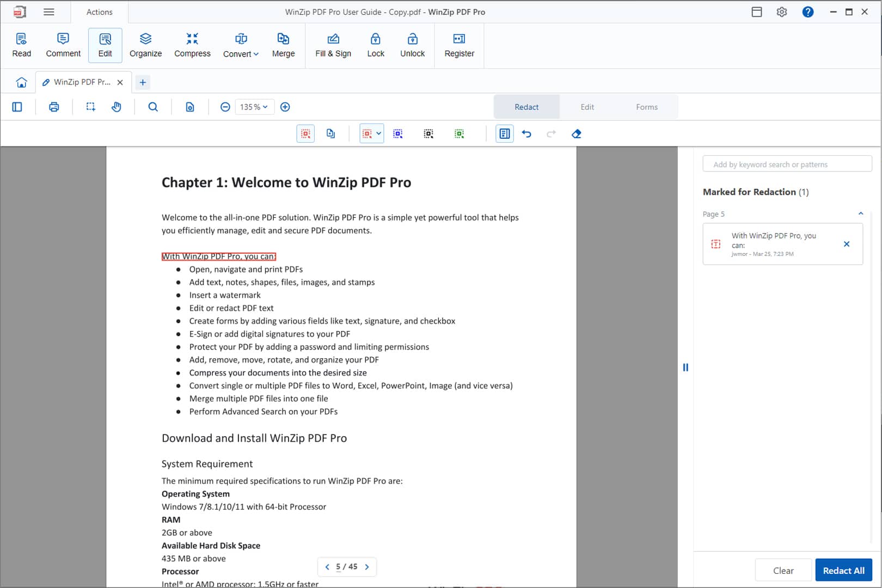Open the Comment tool
Viewport: 882px width, 588px height.
point(63,45)
